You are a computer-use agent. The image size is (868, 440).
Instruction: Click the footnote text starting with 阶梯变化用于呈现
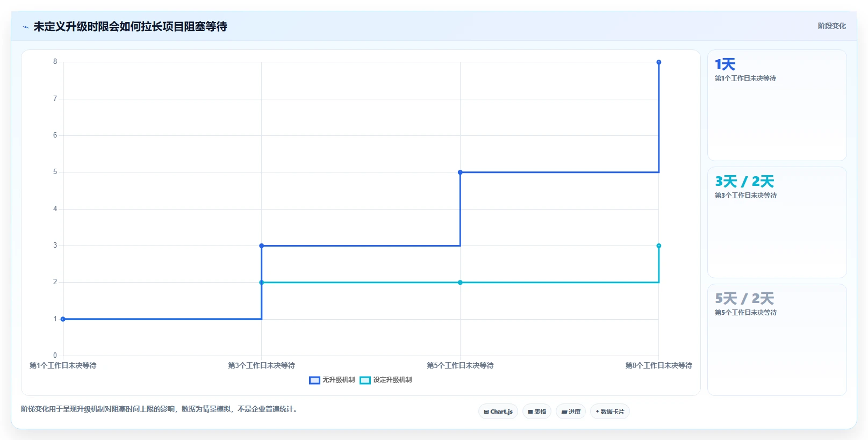[160, 409]
